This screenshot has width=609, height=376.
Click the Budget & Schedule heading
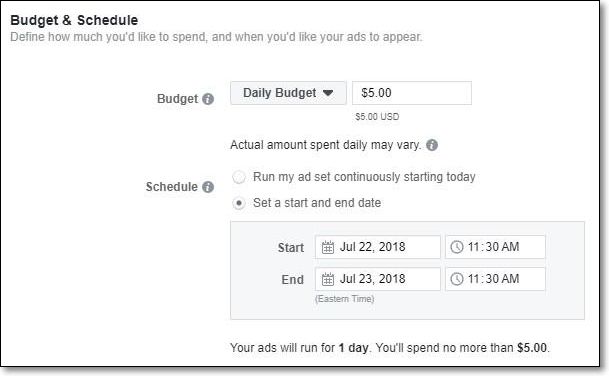74,20
